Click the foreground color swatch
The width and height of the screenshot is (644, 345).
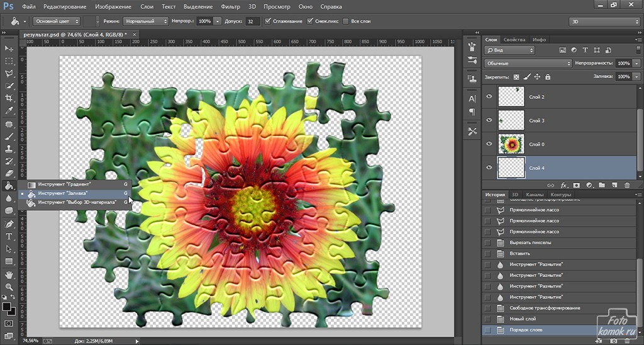point(6,307)
